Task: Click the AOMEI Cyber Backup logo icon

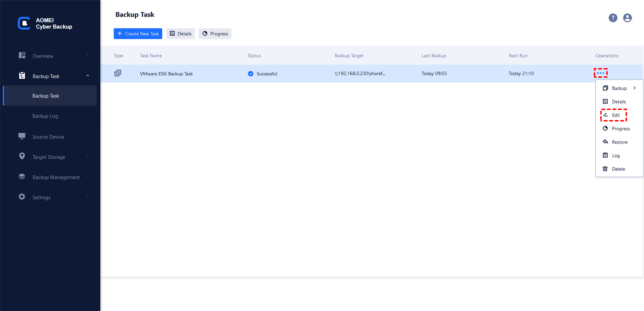Action: pyautogui.click(x=24, y=23)
